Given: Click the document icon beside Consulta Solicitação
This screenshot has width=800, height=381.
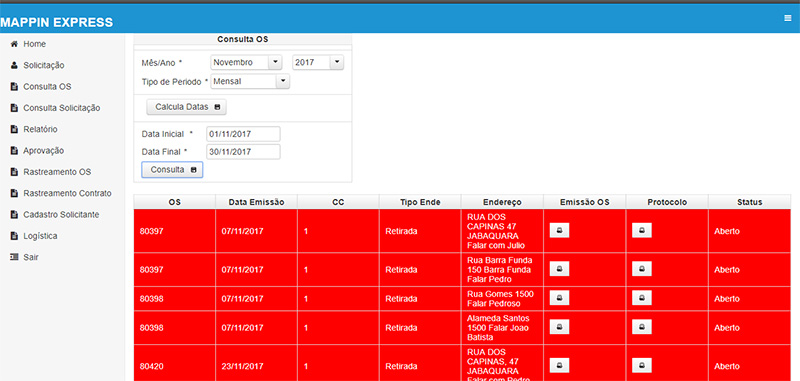Looking at the screenshot, I should (x=14, y=108).
